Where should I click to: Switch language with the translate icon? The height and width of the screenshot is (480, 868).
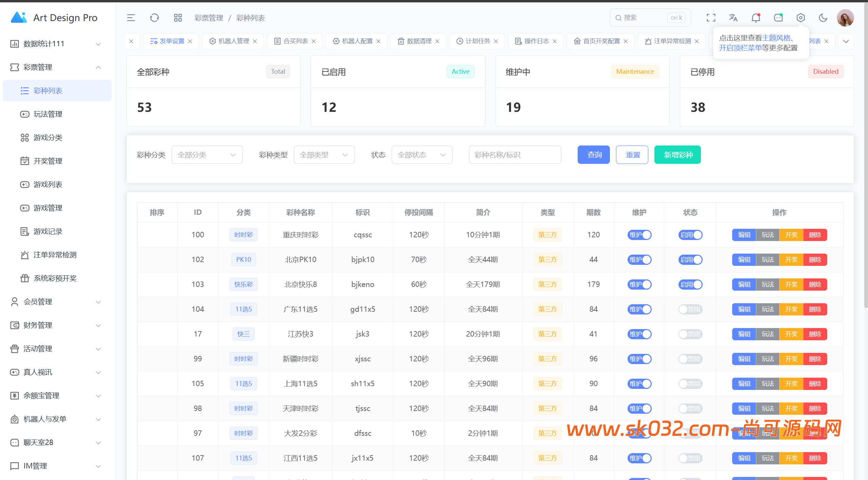click(733, 18)
